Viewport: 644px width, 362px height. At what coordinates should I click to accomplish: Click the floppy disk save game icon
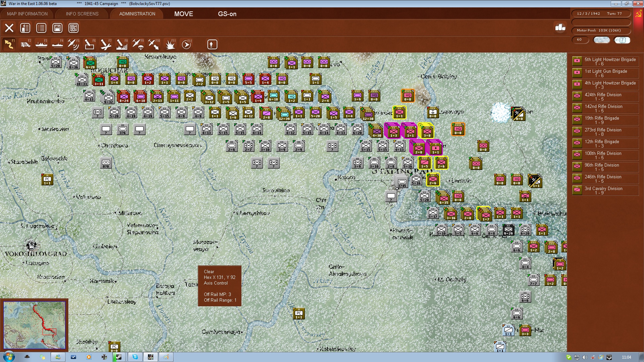tap(57, 28)
